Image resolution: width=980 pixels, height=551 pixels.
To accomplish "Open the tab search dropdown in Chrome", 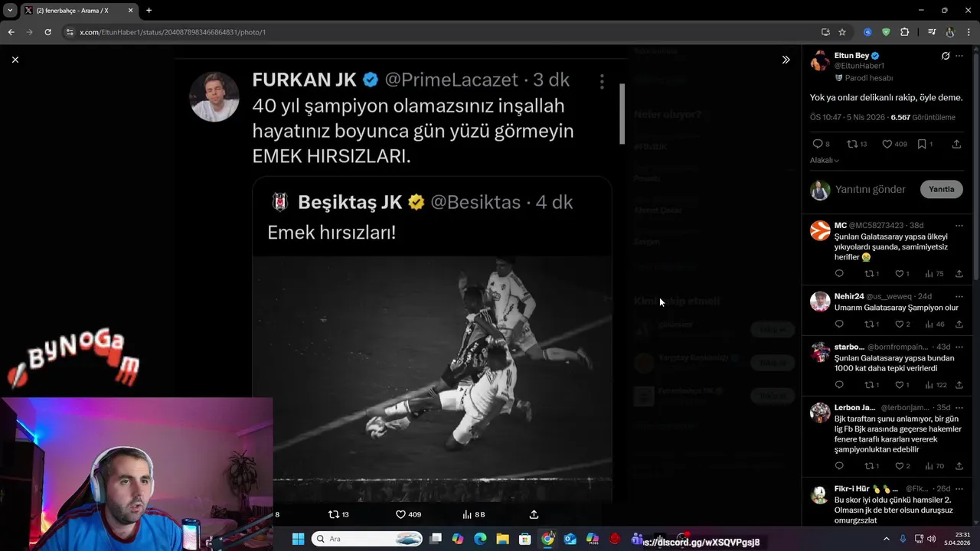I will tap(10, 11).
